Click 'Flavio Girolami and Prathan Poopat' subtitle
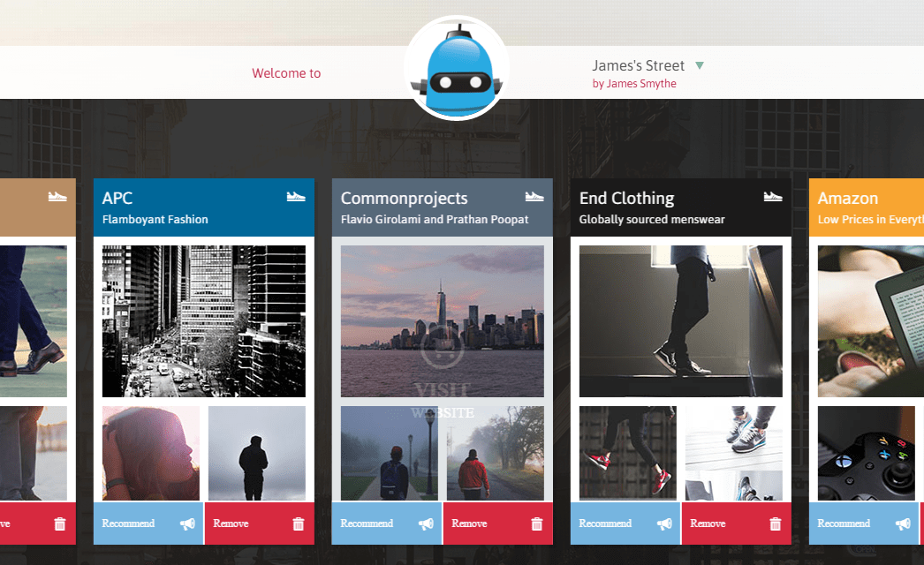The height and width of the screenshot is (565, 924). [435, 219]
